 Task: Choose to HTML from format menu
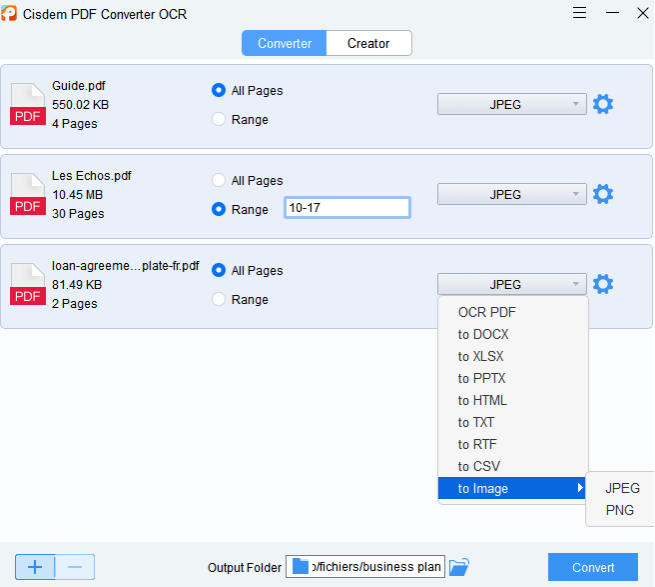tap(513, 400)
